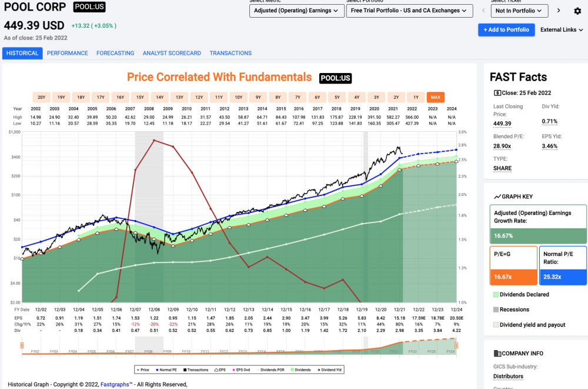
Task: Toggle Dividend yield and payout overlay
Action: pos(529,325)
